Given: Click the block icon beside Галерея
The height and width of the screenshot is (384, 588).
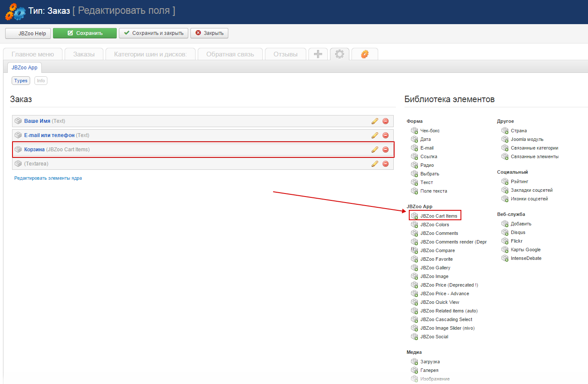Looking at the screenshot, I should [x=414, y=370].
